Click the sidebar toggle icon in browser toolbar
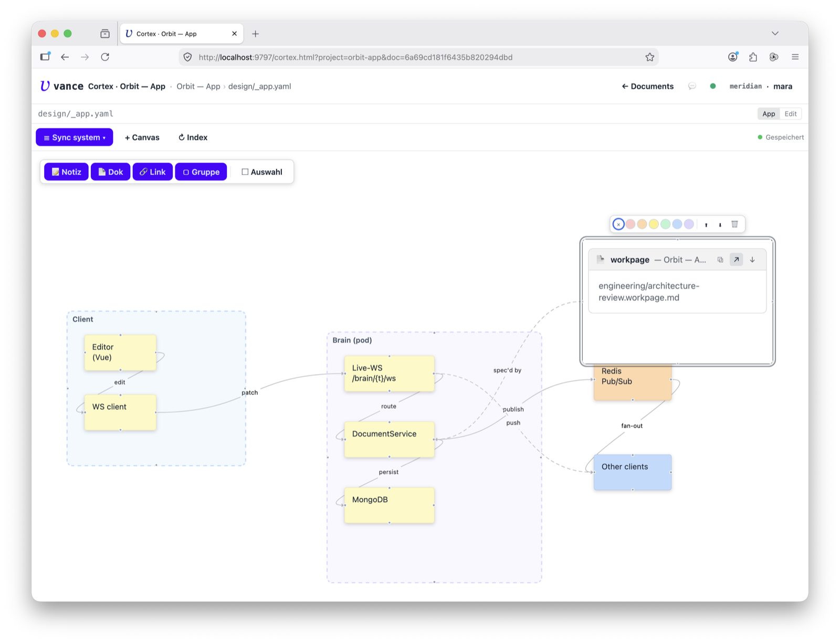 click(x=45, y=56)
